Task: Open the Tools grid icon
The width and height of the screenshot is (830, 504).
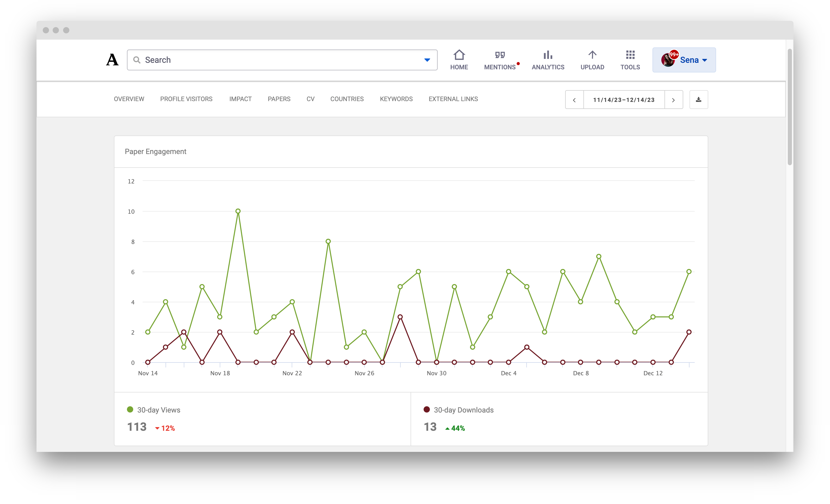Action: pos(630,55)
